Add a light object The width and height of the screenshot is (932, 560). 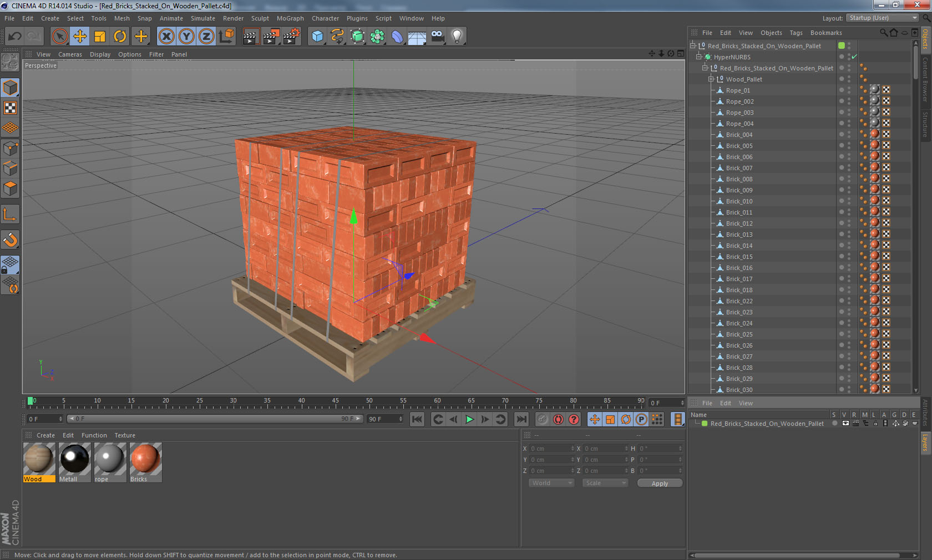[x=457, y=37]
